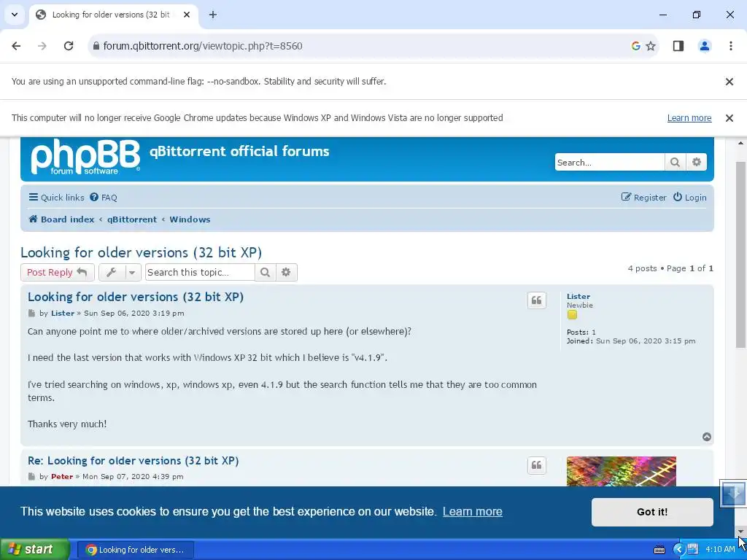The height and width of the screenshot is (560, 747).
Task: Open the Quick links menu
Action: pos(56,197)
